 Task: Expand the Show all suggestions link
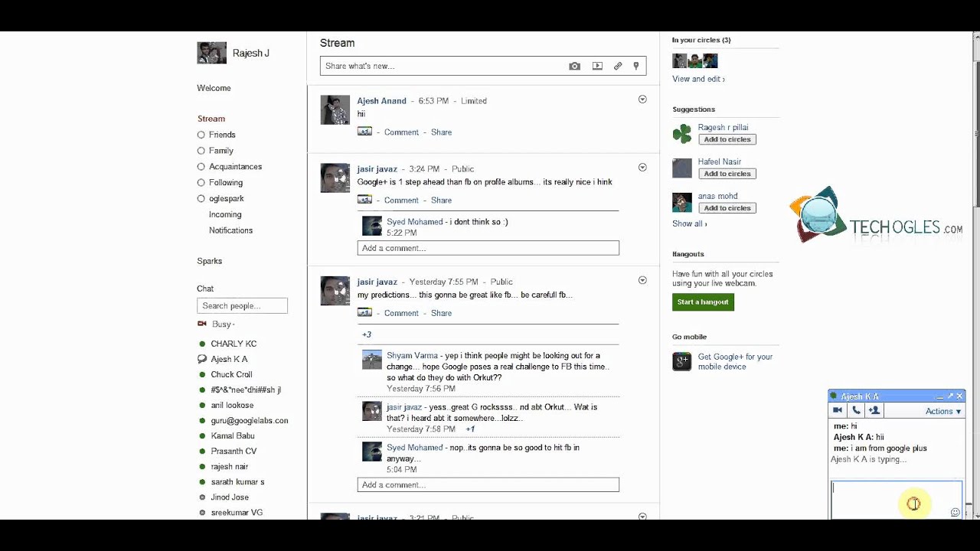[x=690, y=223]
